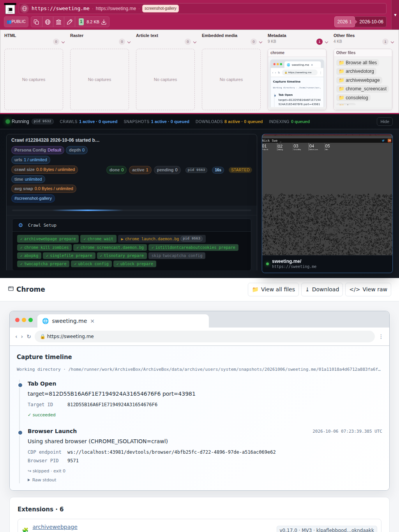Click the reload icon in the Chrome mockup

(x=29, y=336)
